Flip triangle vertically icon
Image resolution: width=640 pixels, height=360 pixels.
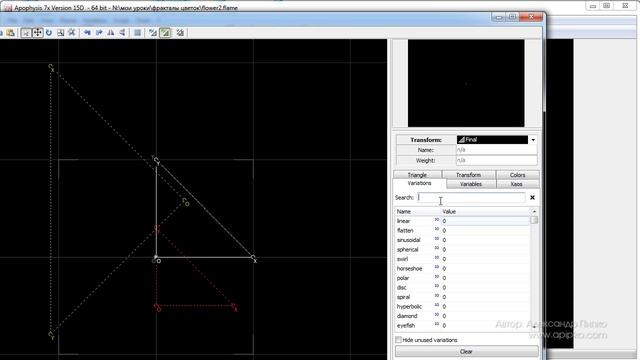[x=122, y=33]
